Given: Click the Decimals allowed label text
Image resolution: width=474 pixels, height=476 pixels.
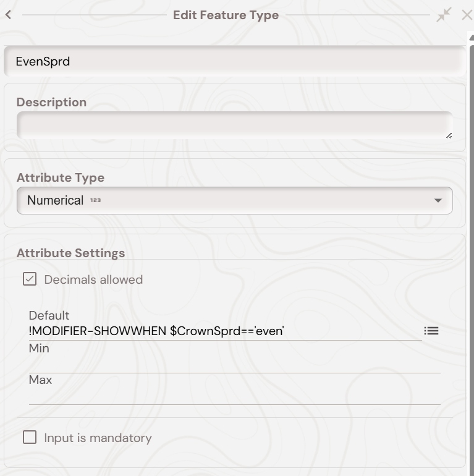Looking at the screenshot, I should click(93, 279).
